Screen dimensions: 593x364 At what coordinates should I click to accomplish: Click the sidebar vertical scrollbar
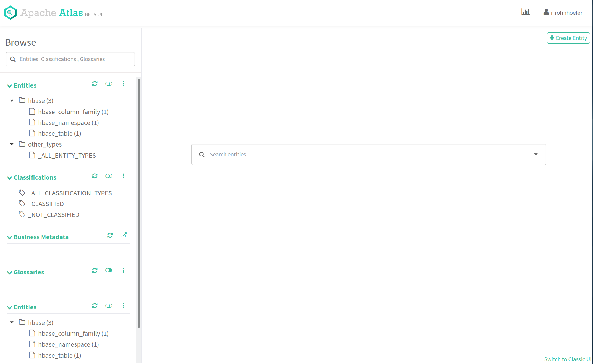pos(139,203)
